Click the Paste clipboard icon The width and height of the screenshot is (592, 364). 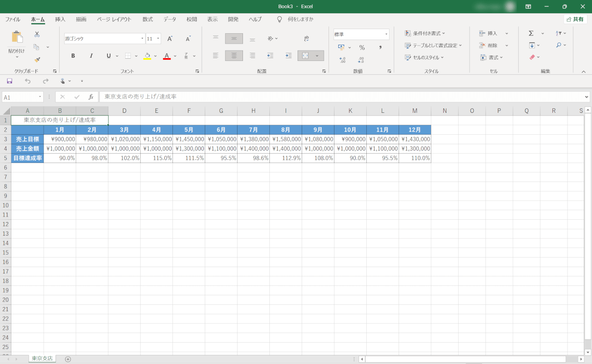tap(17, 38)
